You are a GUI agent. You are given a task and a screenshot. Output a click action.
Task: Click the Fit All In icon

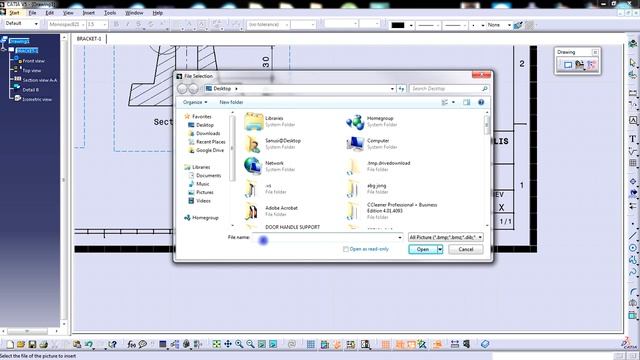tap(216, 344)
